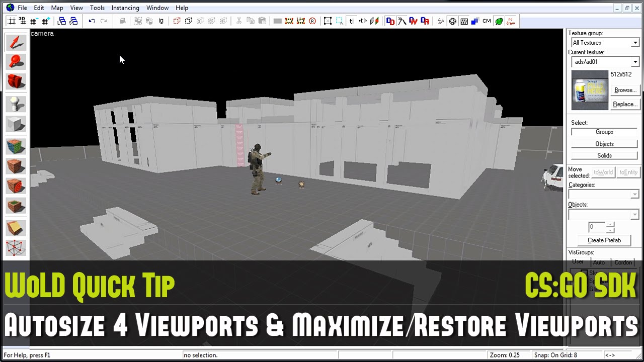
Task: Select the red Camera tool
Action: [x=16, y=81]
